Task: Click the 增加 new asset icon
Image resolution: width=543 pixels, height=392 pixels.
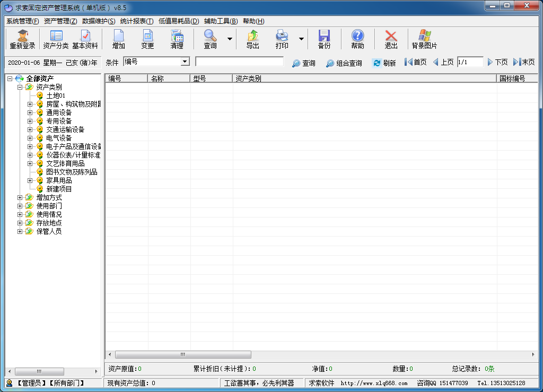Action: [x=118, y=39]
